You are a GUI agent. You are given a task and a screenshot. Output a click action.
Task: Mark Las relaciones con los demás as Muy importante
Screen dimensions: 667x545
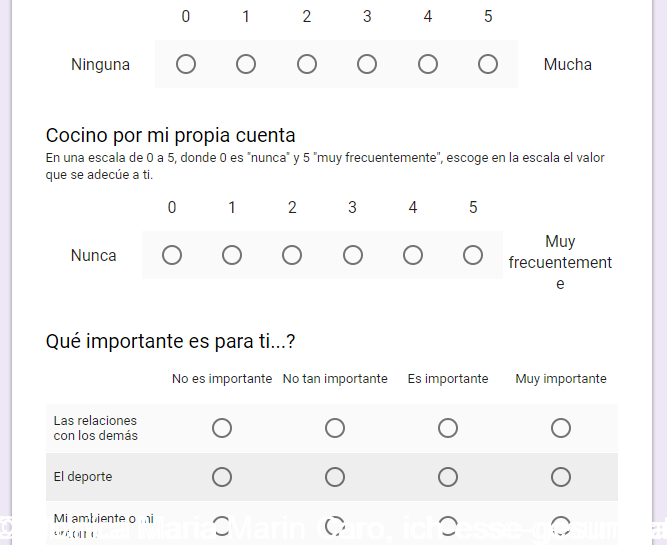(x=561, y=428)
